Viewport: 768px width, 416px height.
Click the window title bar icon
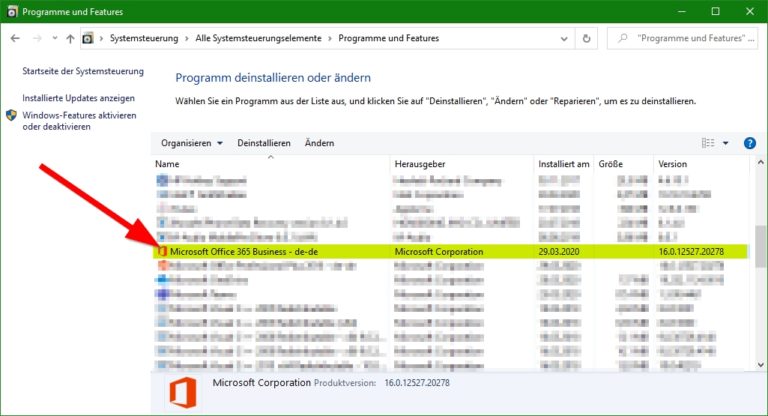coord(12,11)
